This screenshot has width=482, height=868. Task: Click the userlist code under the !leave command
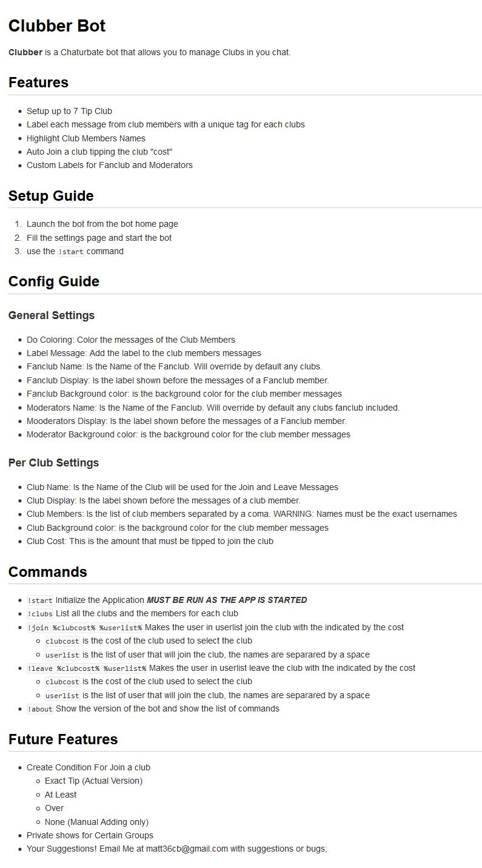tap(62, 696)
